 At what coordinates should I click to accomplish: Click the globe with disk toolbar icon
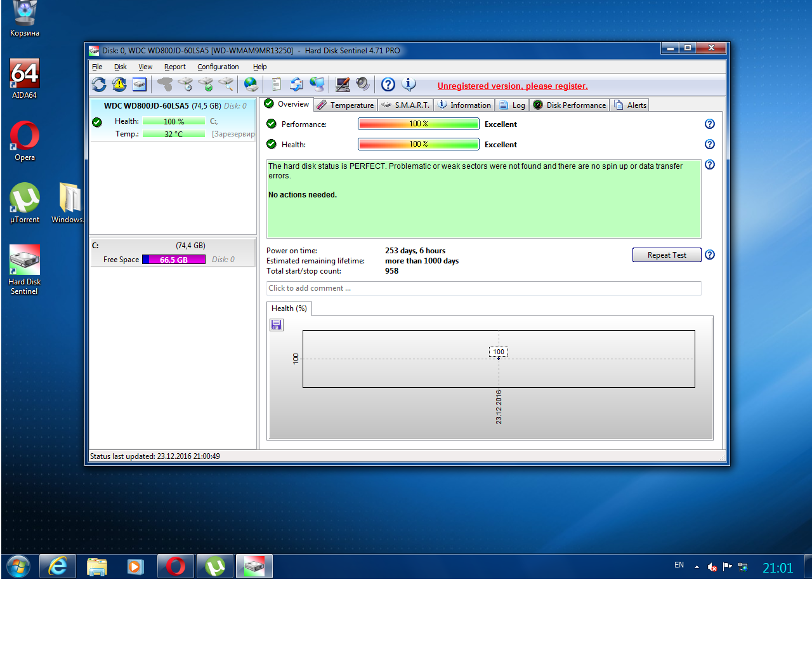click(251, 84)
